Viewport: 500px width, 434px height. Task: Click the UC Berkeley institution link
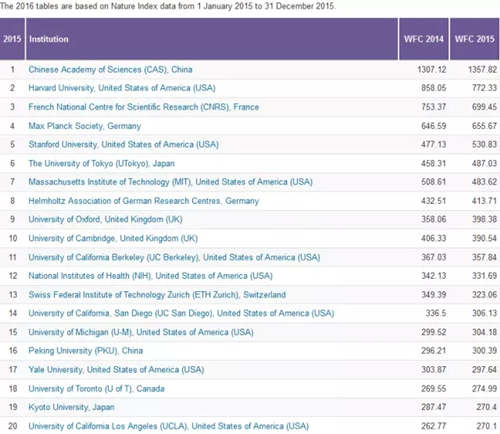[x=174, y=257]
